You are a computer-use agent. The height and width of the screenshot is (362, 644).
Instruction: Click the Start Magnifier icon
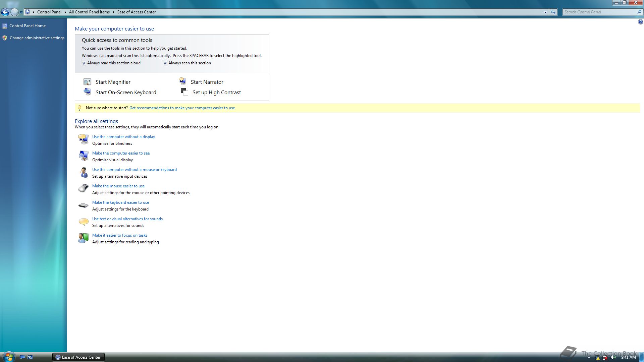point(87,82)
